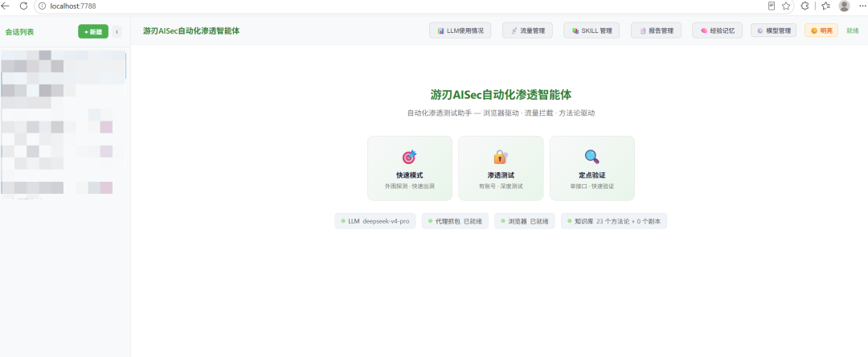Click the target icon on 快速模式
This screenshot has height=357, width=868.
click(x=410, y=157)
